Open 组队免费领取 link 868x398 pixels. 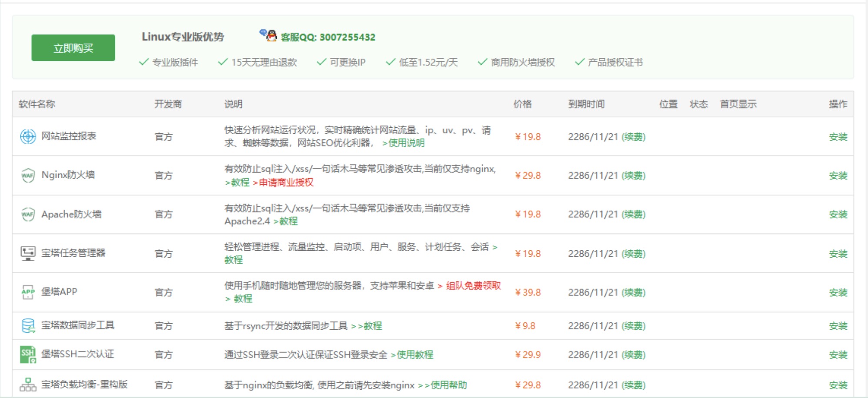coord(469,285)
